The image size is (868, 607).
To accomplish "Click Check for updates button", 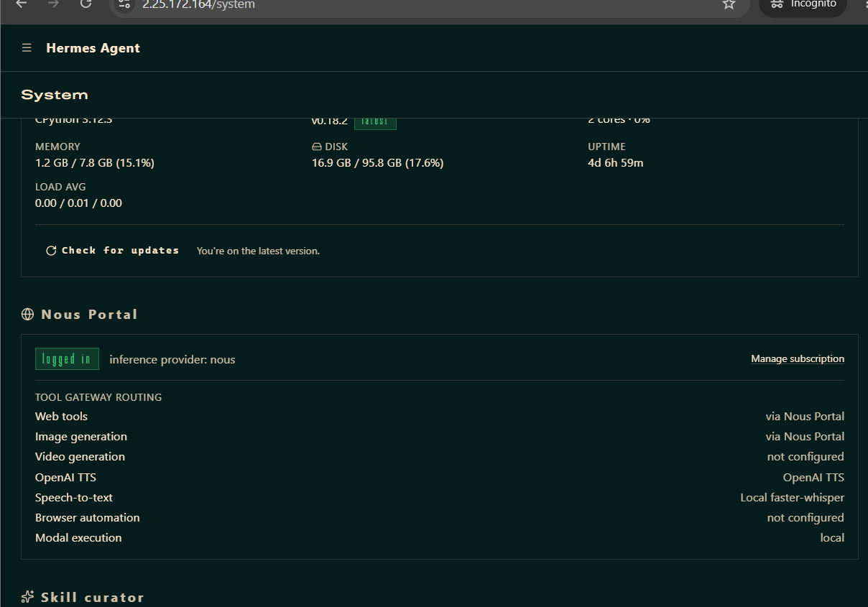I will tap(113, 251).
